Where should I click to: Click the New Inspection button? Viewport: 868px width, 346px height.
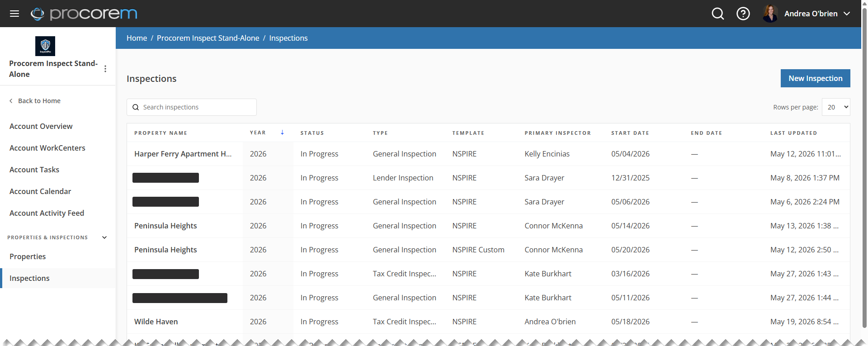(x=816, y=78)
